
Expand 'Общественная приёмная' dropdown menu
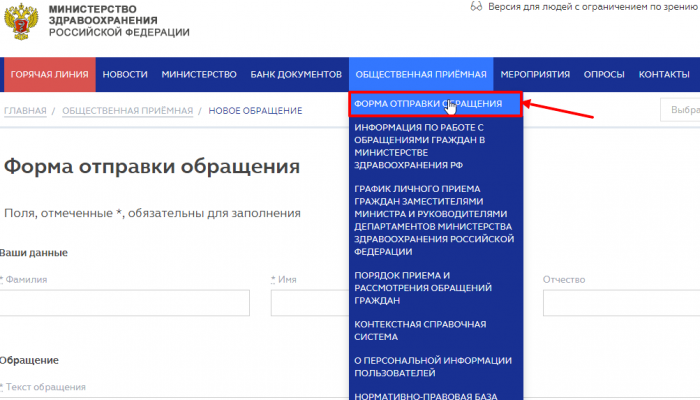click(421, 75)
